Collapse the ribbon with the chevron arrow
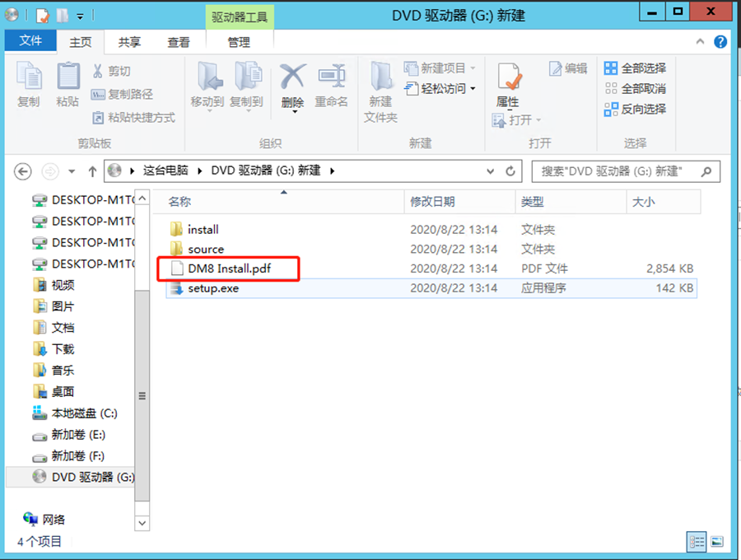The width and height of the screenshot is (741, 560). click(x=701, y=42)
